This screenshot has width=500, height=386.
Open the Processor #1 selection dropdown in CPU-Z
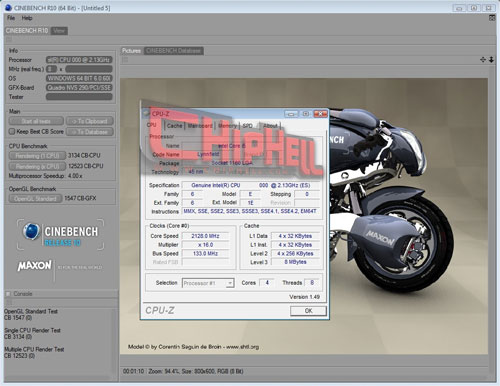coord(208,283)
